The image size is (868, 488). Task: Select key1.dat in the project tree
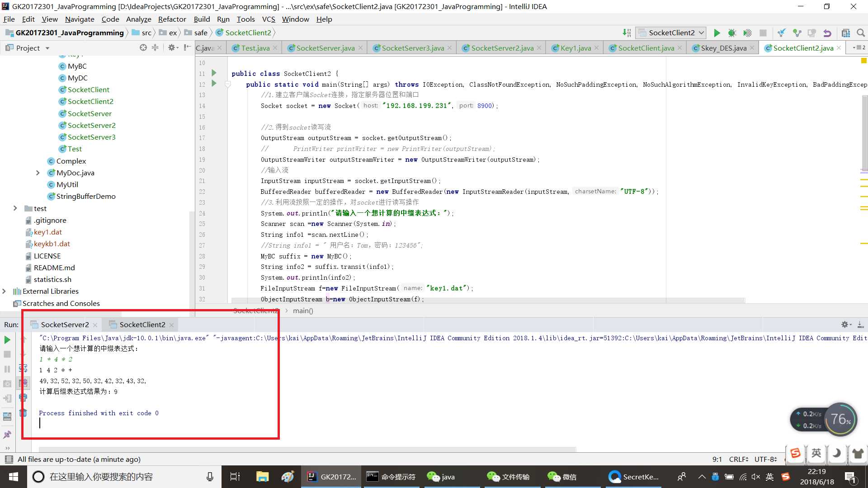[47, 232]
